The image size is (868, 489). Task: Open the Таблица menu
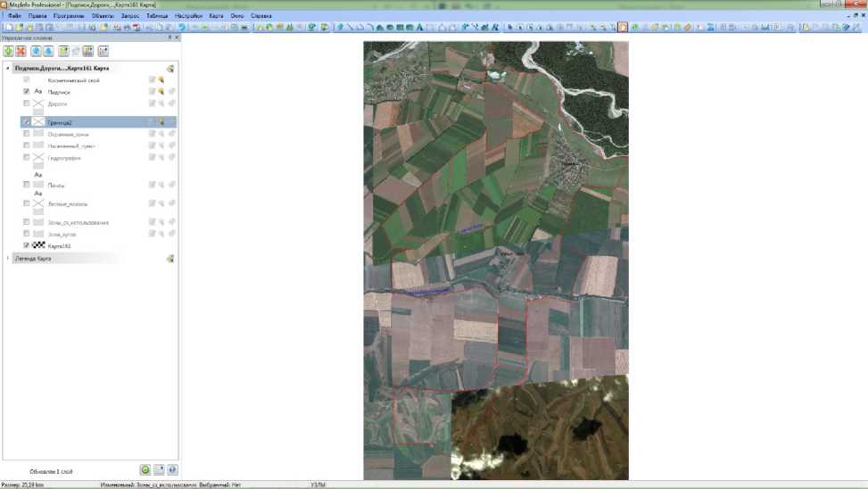157,16
